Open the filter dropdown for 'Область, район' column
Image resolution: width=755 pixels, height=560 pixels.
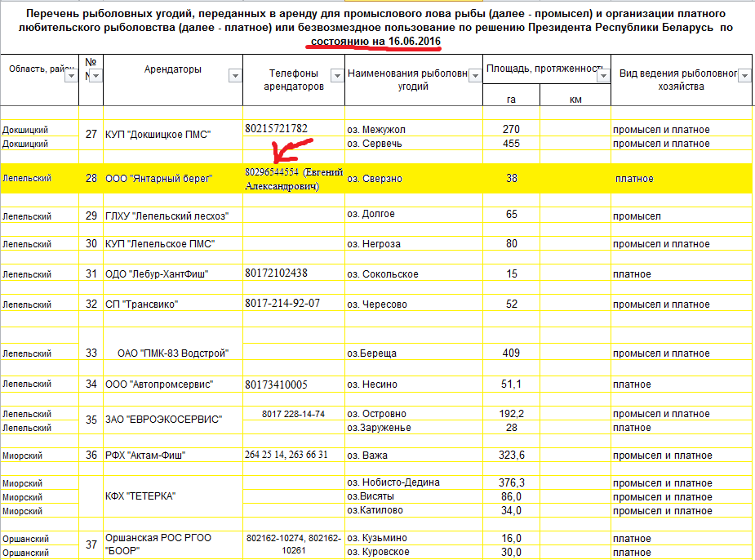[70, 76]
